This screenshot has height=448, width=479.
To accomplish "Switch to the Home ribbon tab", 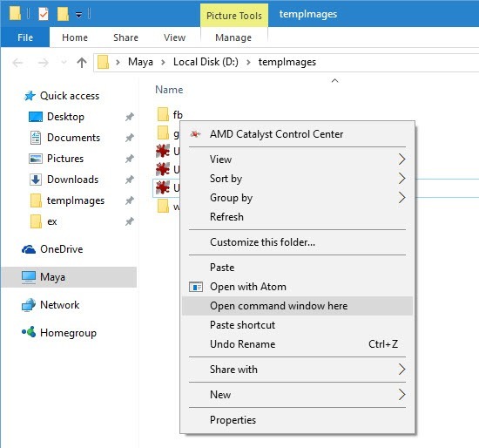I will (75, 37).
